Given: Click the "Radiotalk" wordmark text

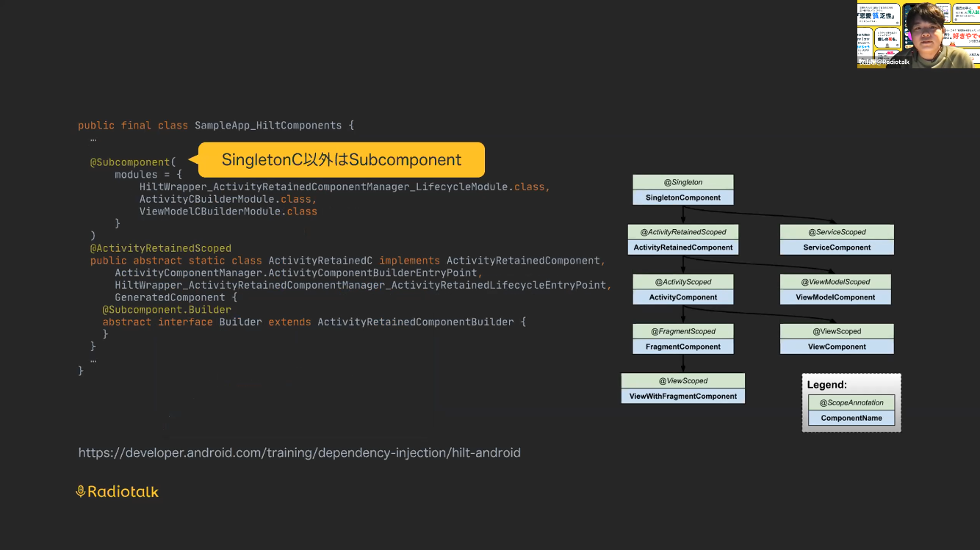Looking at the screenshot, I should click(x=123, y=492).
